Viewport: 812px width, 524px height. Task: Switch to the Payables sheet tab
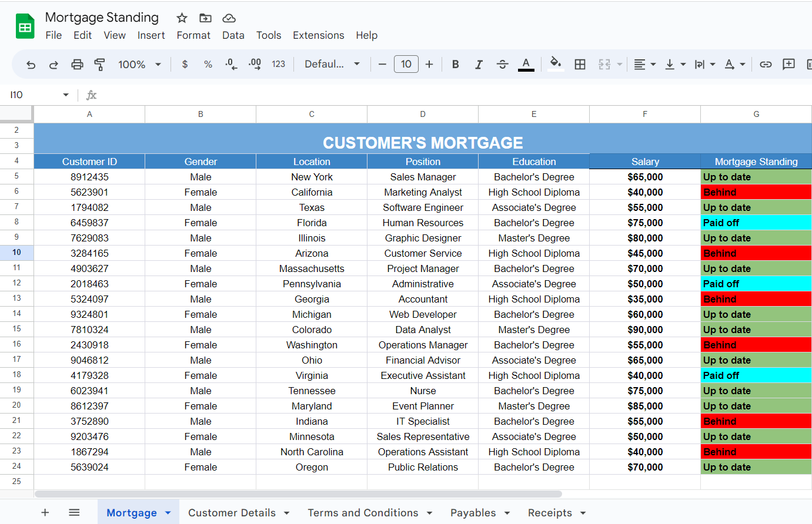[x=473, y=513]
